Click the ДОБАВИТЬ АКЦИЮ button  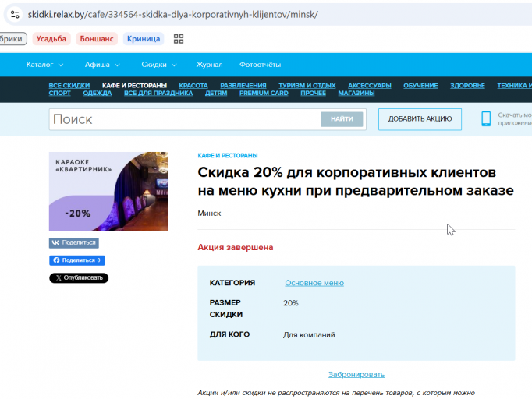420,119
